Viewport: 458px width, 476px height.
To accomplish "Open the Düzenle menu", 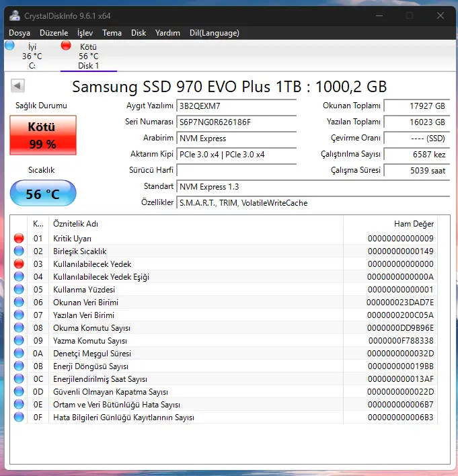I will pos(54,33).
